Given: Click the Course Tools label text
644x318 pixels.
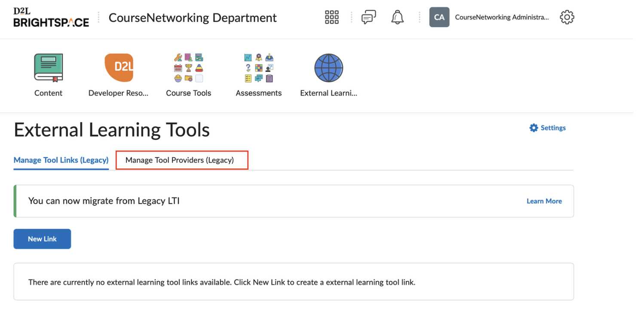Looking at the screenshot, I should [188, 93].
